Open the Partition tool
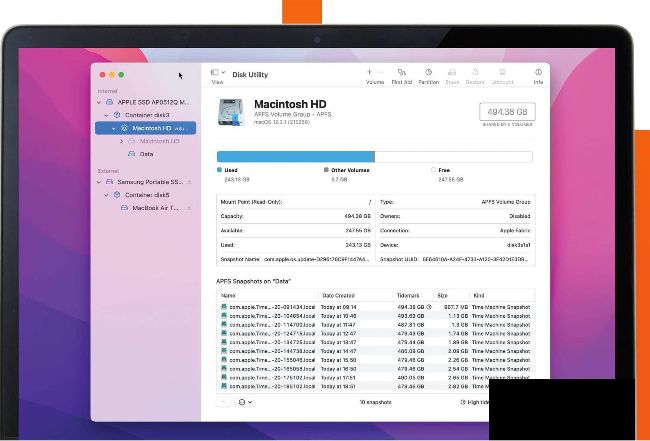 point(428,73)
